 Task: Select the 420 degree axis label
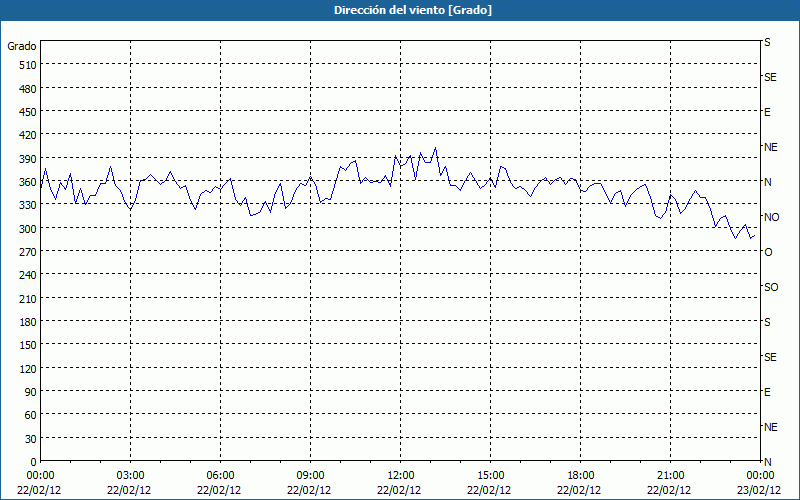(28, 135)
